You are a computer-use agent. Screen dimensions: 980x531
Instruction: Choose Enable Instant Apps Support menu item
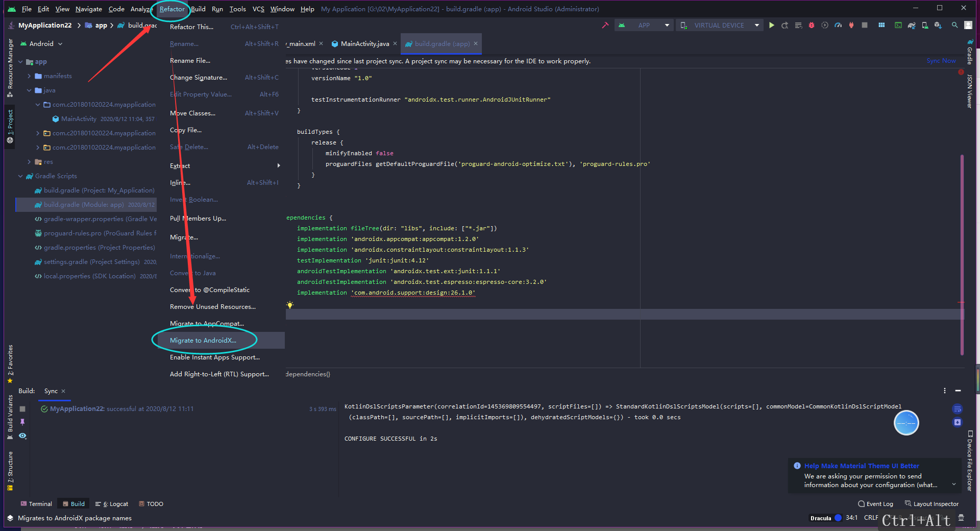[220, 357]
